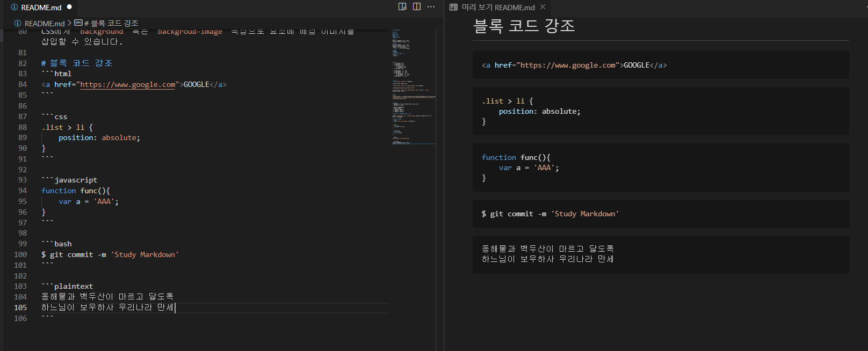Click "var a = 'AAA';" in the editor
The width and height of the screenshot is (868, 351).
pyautogui.click(x=89, y=201)
